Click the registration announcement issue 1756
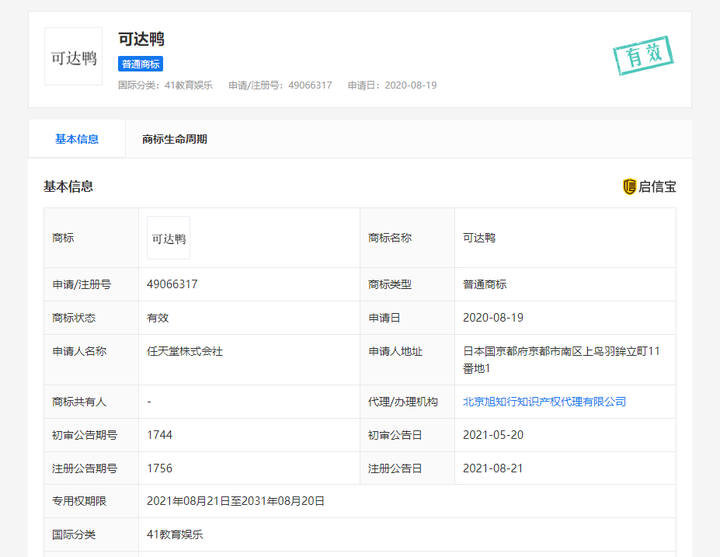This screenshot has width=720, height=557. click(x=160, y=468)
